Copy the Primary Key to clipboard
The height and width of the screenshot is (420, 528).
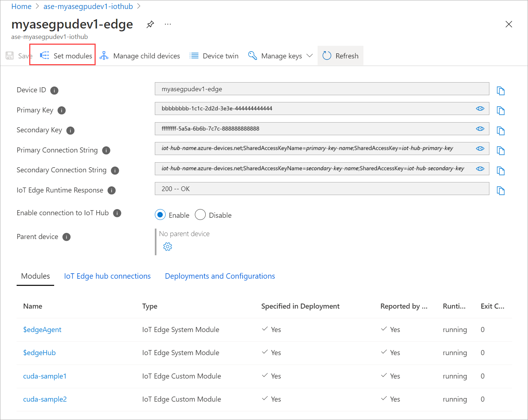pos(501,111)
